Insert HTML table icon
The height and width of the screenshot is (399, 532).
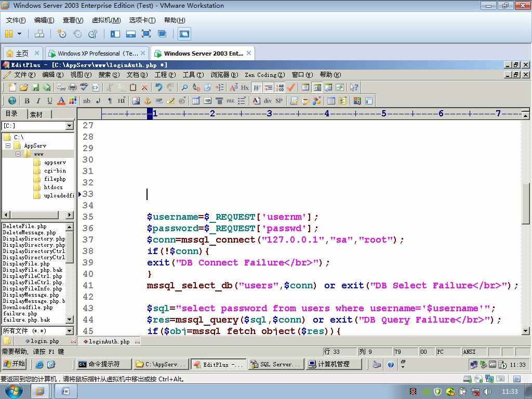[196, 100]
